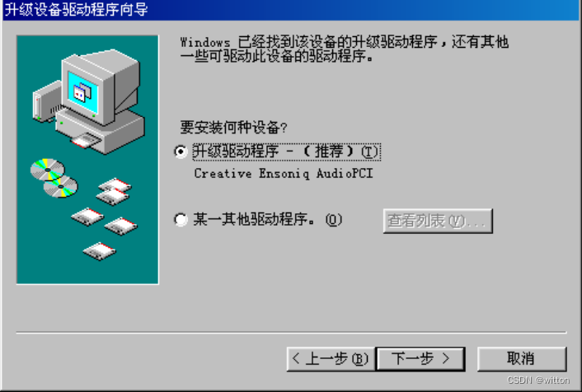Image resolution: width=582 pixels, height=392 pixels.
Task: Click the 要安装何种设备? prompt text
Action: [233, 127]
